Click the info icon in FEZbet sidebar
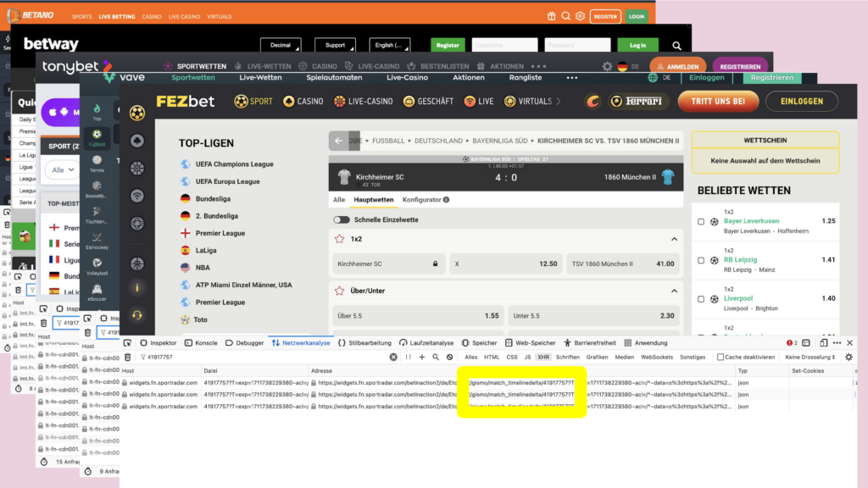 (137, 288)
